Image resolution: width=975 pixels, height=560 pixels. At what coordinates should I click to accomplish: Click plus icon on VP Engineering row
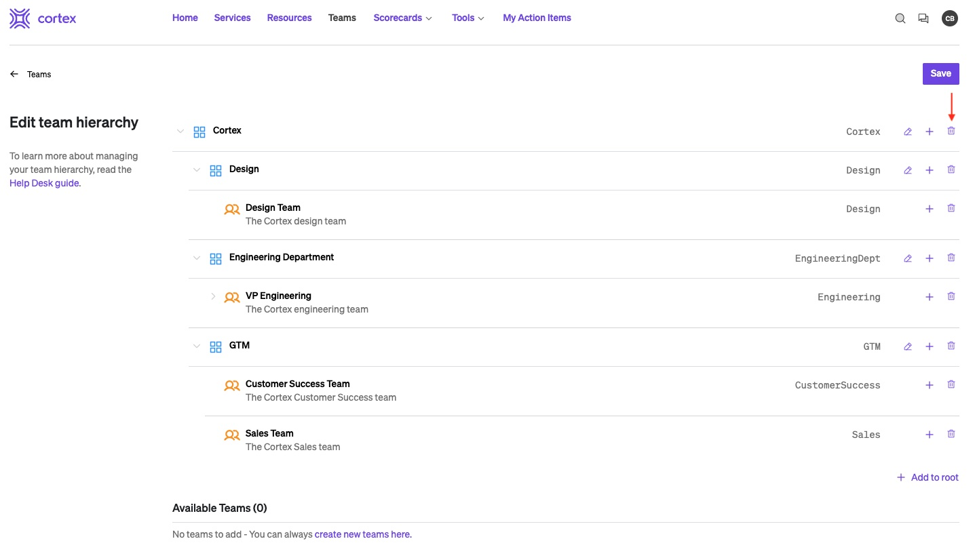(x=930, y=297)
